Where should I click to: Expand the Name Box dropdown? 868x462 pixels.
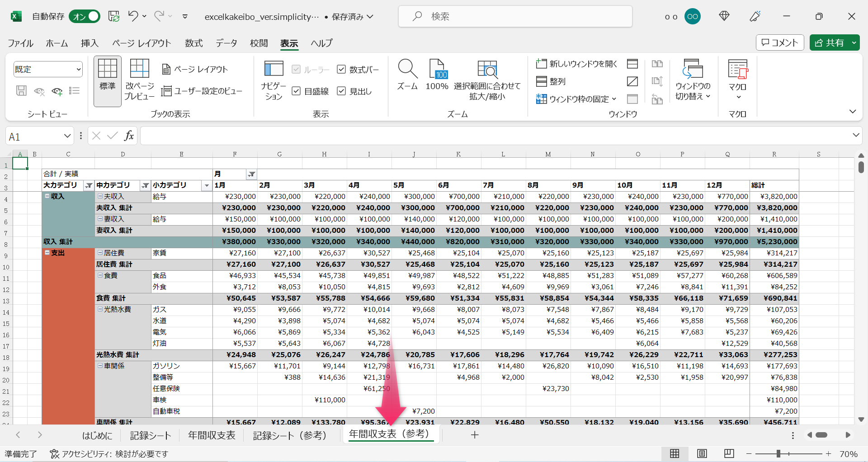pos(67,136)
